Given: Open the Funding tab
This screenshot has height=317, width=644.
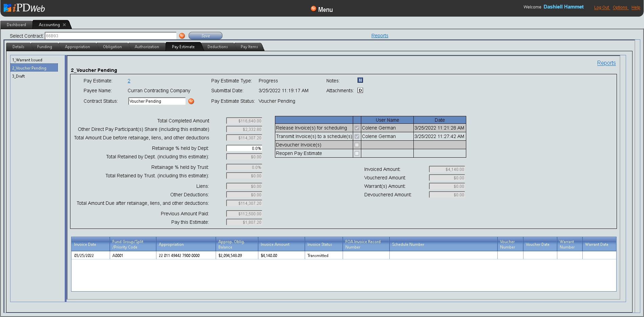Looking at the screenshot, I should pos(44,47).
